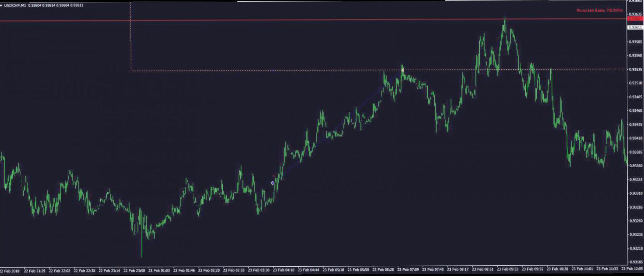Click the 0.93535 price axis label
The image size is (644, 276).
[x=636, y=69]
